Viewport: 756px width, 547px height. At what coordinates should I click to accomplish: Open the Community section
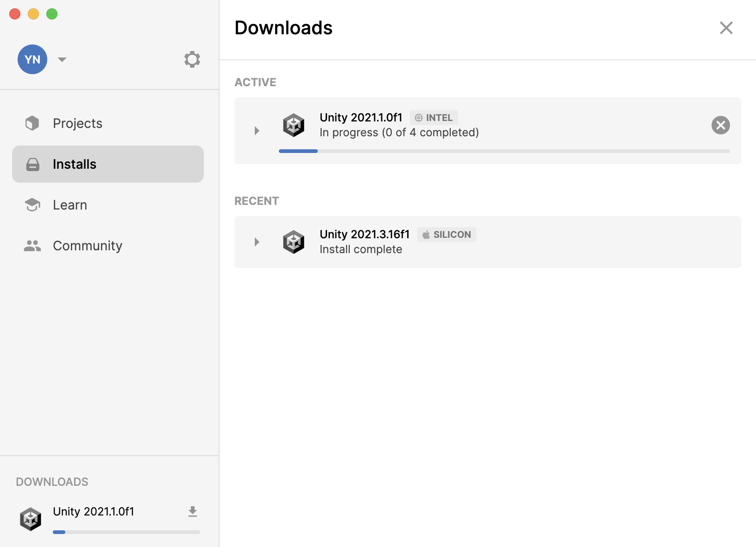88,246
